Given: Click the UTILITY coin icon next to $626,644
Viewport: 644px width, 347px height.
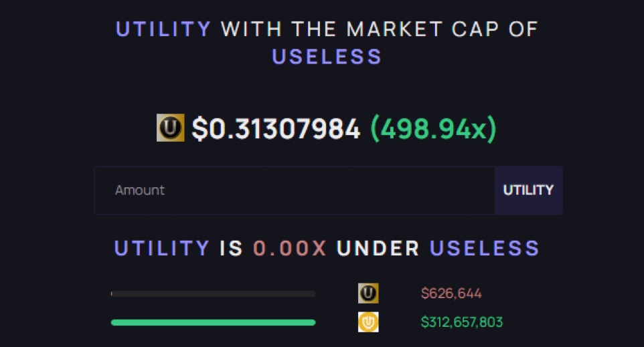Looking at the screenshot, I should point(368,293).
